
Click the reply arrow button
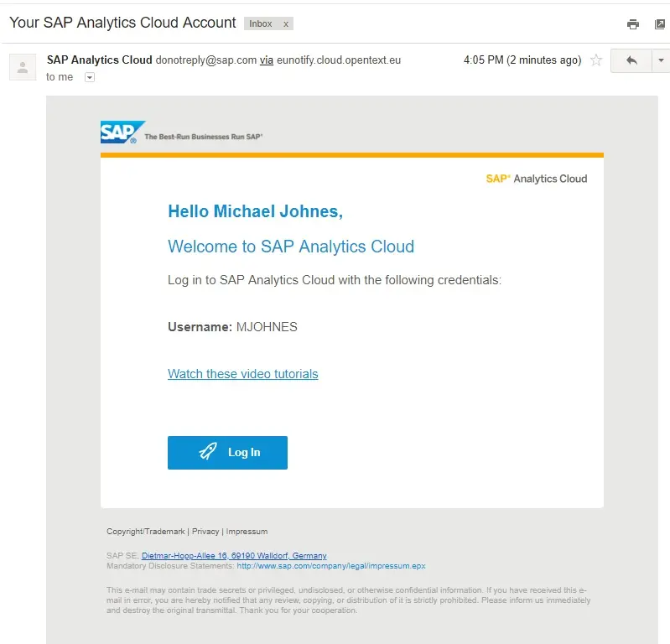click(x=631, y=60)
